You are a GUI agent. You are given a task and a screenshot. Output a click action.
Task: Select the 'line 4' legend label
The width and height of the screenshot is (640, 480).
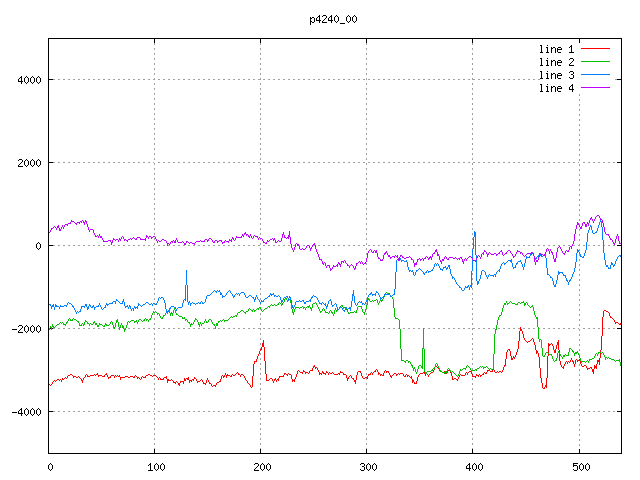(x=556, y=88)
